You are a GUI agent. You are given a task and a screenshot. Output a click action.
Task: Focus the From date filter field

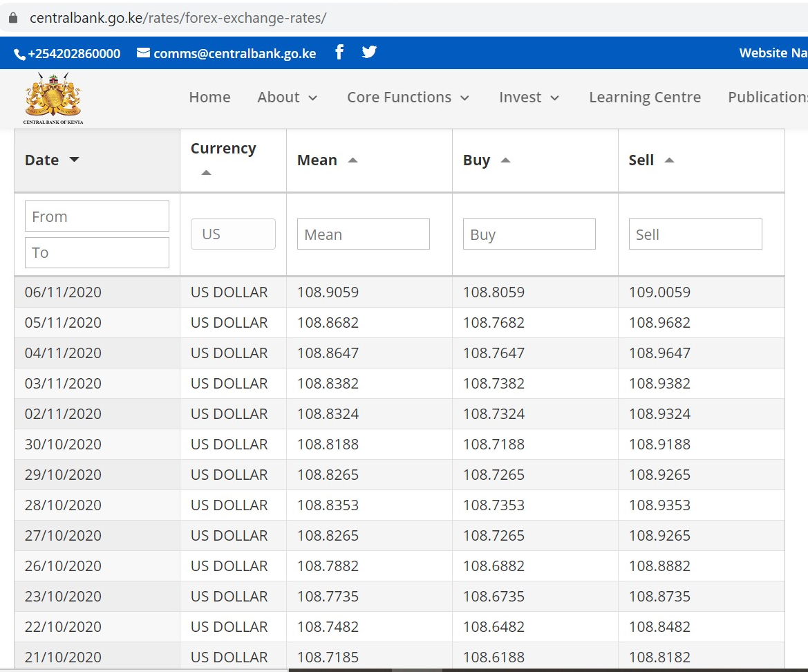tap(97, 216)
